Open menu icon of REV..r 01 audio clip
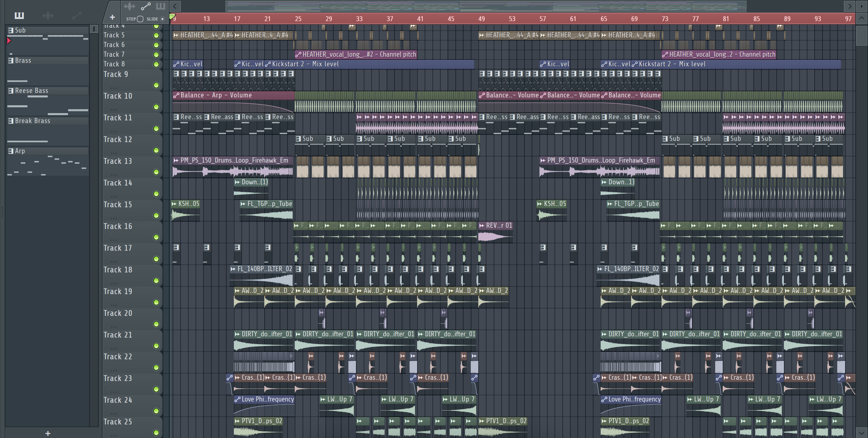 [482, 226]
